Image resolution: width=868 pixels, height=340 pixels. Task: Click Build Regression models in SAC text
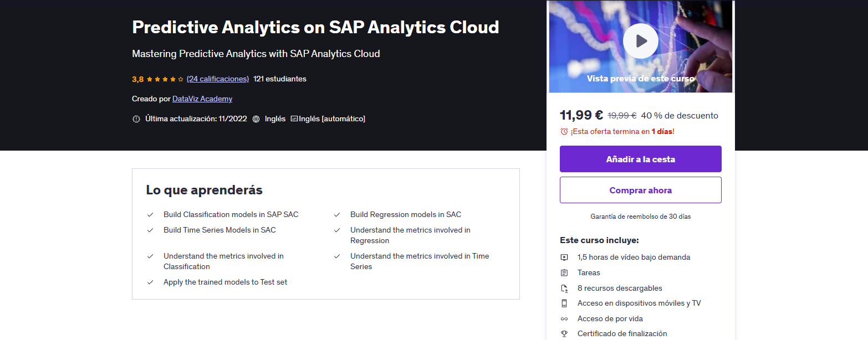pos(406,214)
